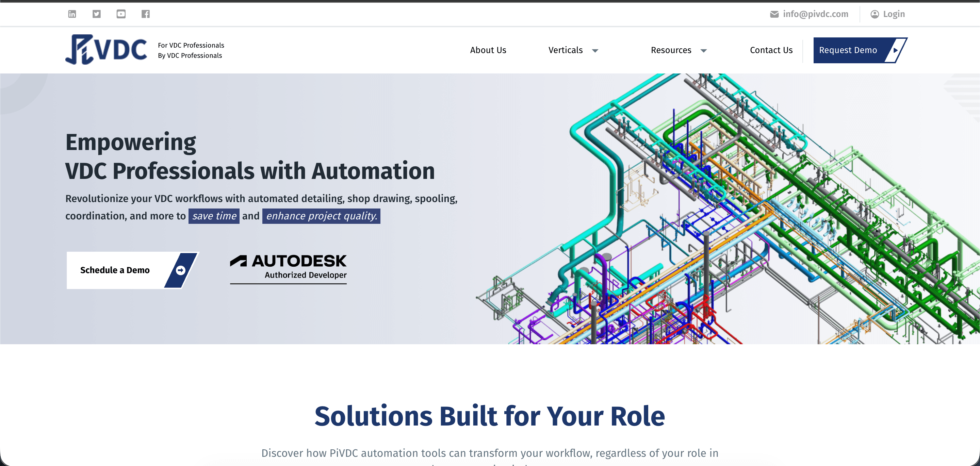This screenshot has height=466, width=980.
Task: Click the Request Demo button
Action: (860, 50)
